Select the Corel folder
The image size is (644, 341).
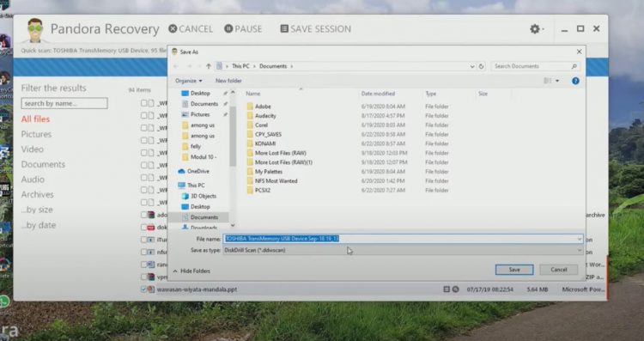[261, 125]
